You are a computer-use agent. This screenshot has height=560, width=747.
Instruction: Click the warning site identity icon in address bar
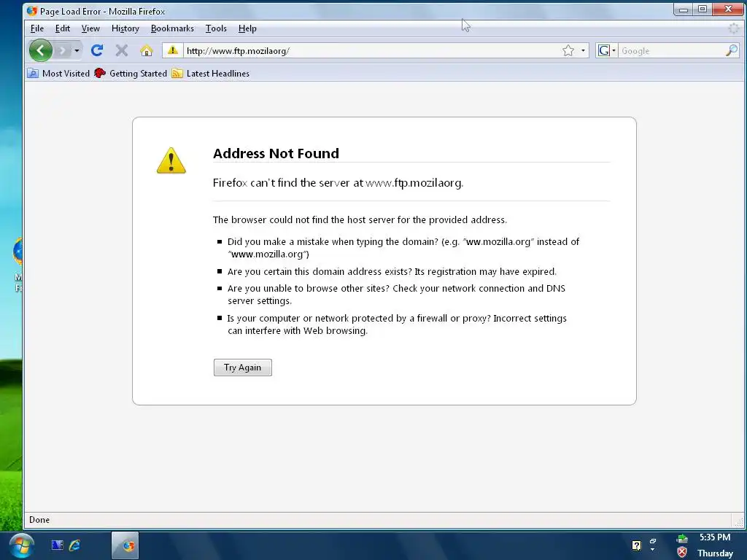(x=172, y=50)
